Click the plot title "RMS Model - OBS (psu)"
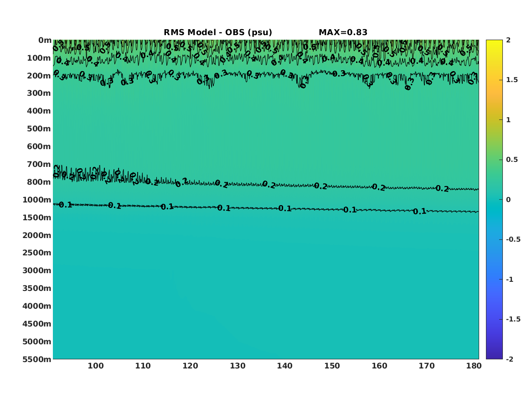The height and width of the screenshot is (399, 532). pos(218,32)
